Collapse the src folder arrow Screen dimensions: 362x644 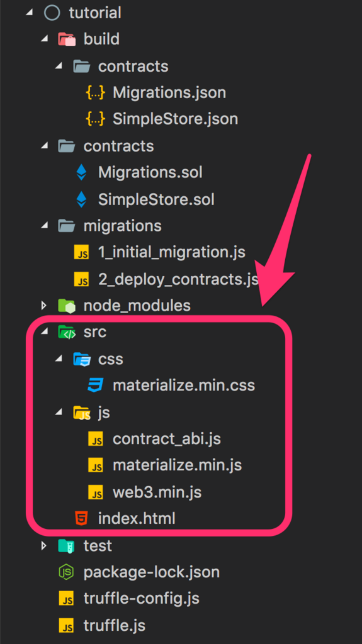tap(44, 333)
